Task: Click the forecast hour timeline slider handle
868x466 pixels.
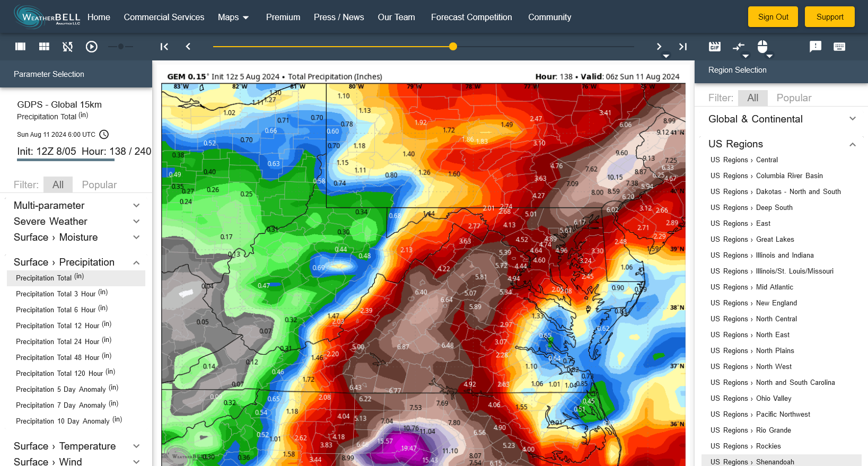Action: (453, 47)
